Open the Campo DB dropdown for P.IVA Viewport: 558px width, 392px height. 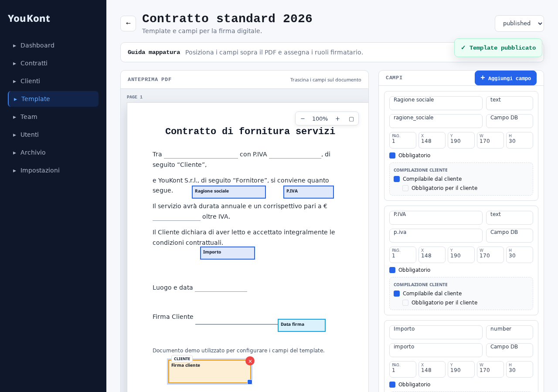(x=510, y=236)
